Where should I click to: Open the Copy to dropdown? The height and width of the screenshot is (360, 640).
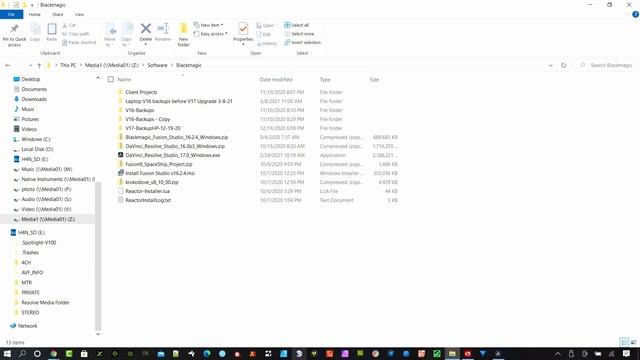[x=127, y=35]
